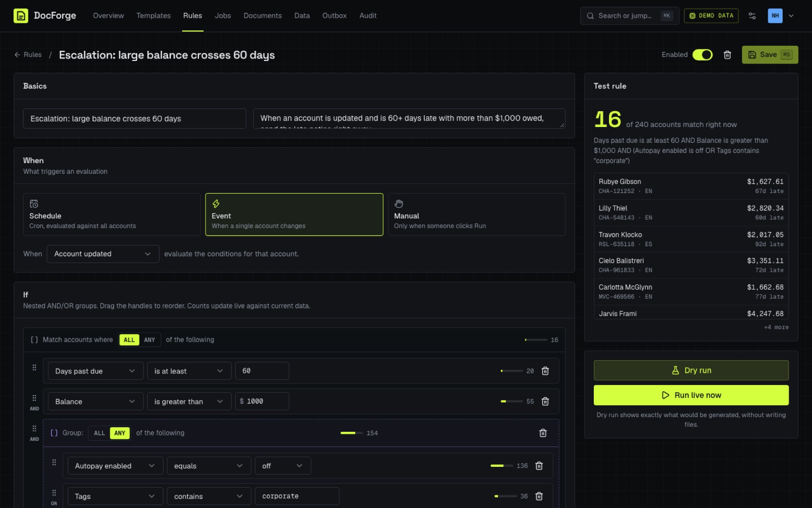This screenshot has height=508, width=812.
Task: Click Run live now
Action: point(691,395)
